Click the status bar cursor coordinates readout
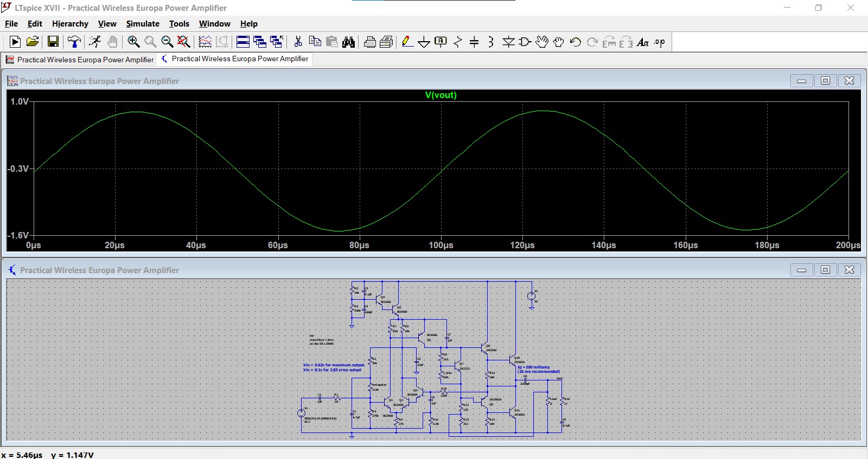The image size is (868, 459). click(48, 455)
